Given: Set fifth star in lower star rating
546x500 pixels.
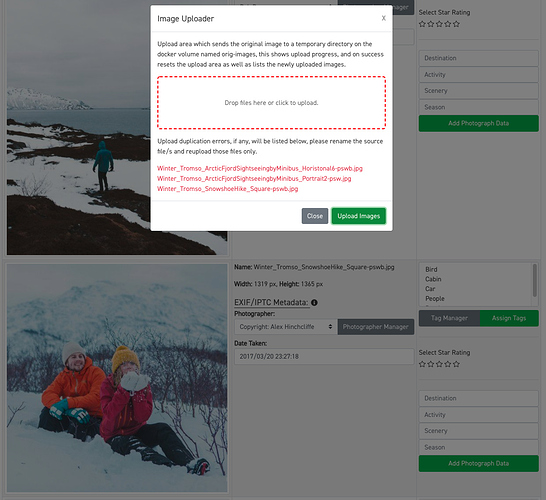Looking at the screenshot, I should [x=457, y=364].
